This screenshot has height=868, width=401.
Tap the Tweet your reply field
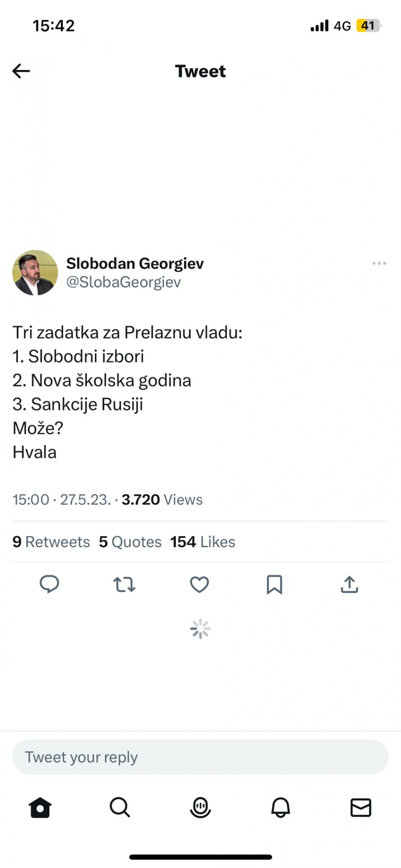[x=200, y=757]
